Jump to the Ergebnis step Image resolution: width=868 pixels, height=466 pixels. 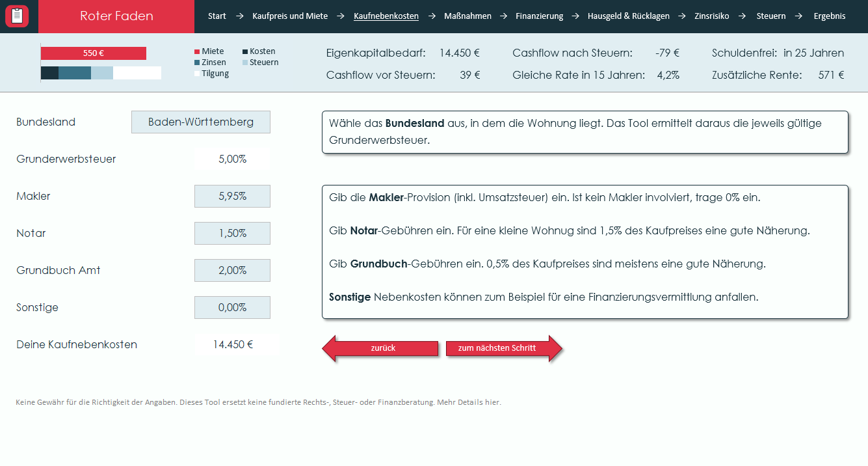[x=829, y=16]
